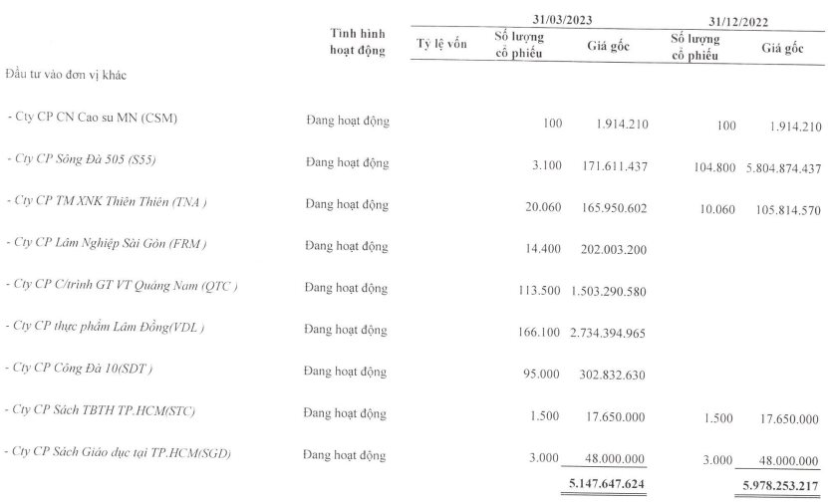
Task: Click the 'Tình hình hoạt động' column header
Action: [x=358, y=42]
